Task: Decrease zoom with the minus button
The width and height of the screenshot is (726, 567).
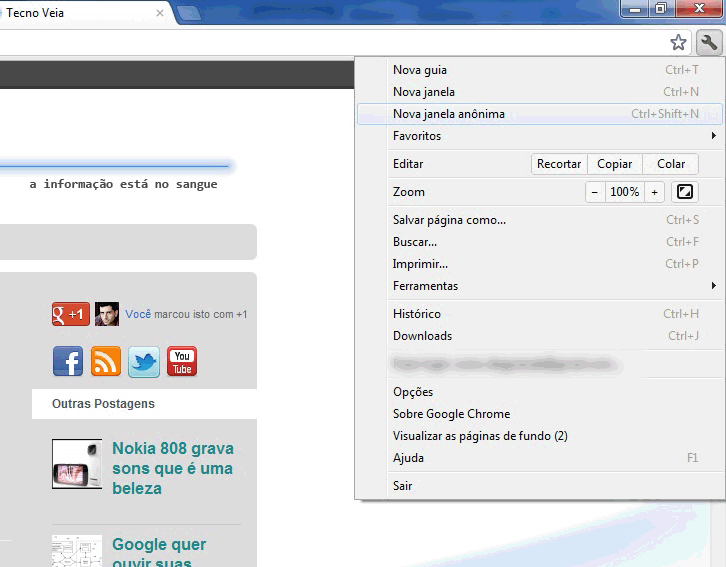Action: click(595, 192)
